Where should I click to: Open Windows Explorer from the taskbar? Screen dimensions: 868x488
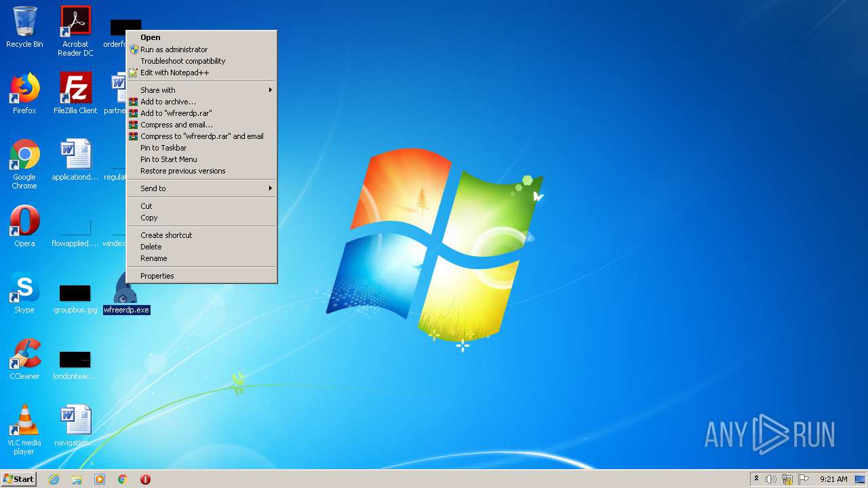coord(77,479)
